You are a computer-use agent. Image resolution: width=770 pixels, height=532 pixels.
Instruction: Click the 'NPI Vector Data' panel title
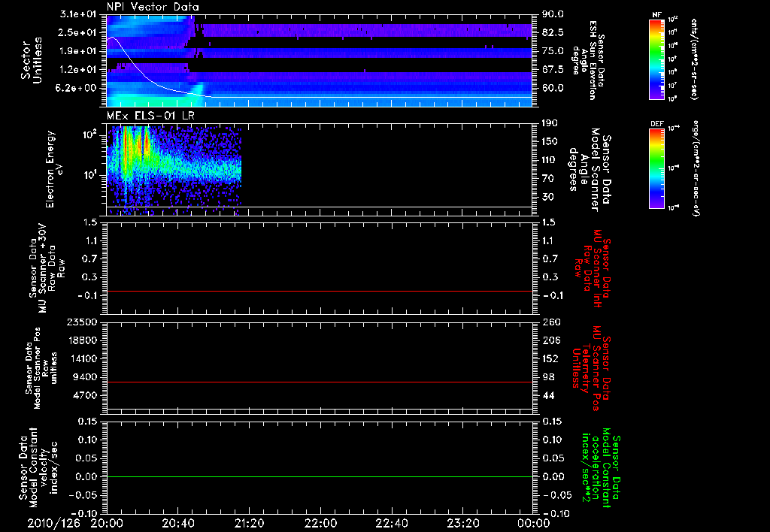coord(153,7)
